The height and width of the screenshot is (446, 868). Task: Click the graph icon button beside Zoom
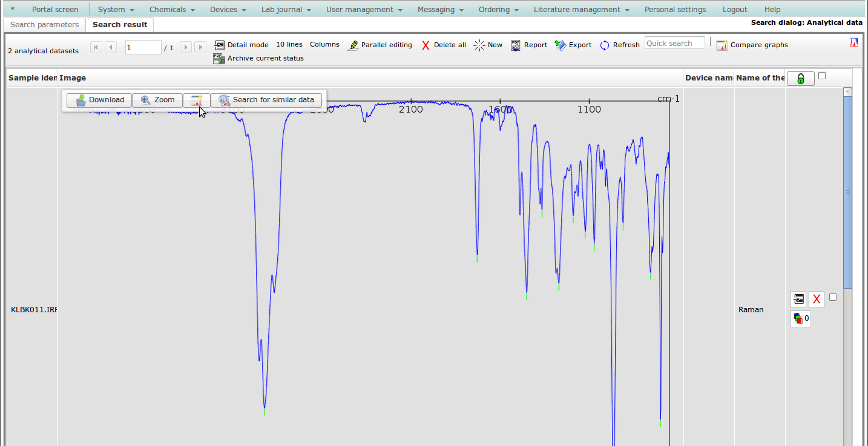(196, 100)
